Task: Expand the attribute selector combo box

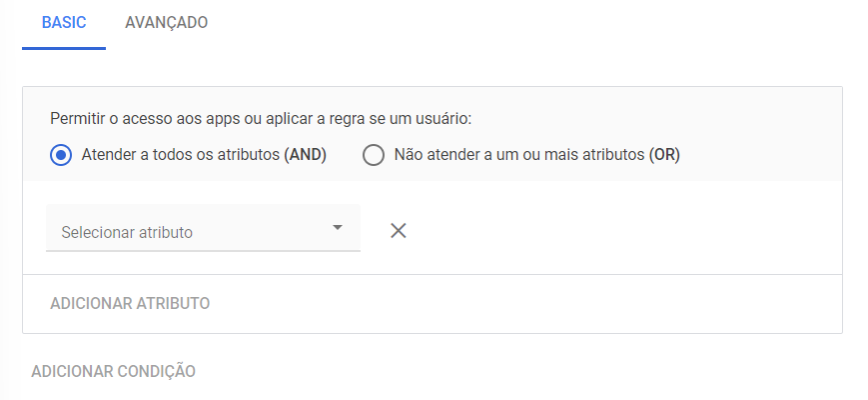Action: pyautogui.click(x=203, y=228)
